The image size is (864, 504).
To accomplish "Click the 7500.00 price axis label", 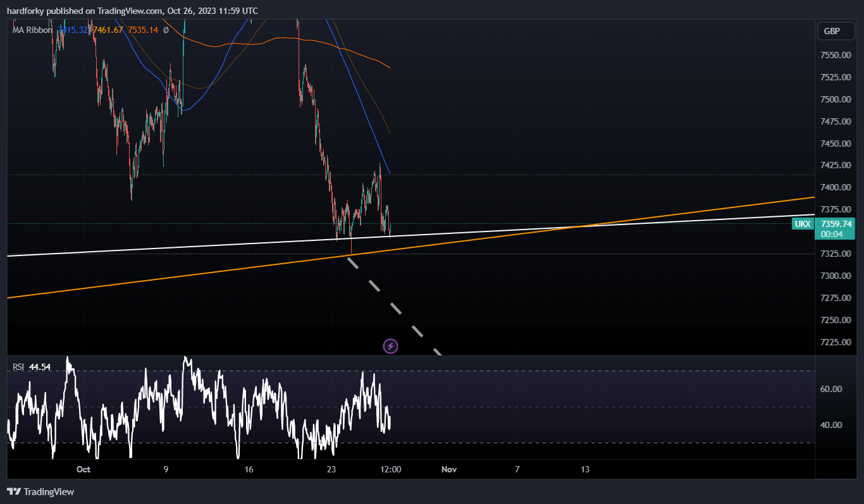I will tap(836, 99).
